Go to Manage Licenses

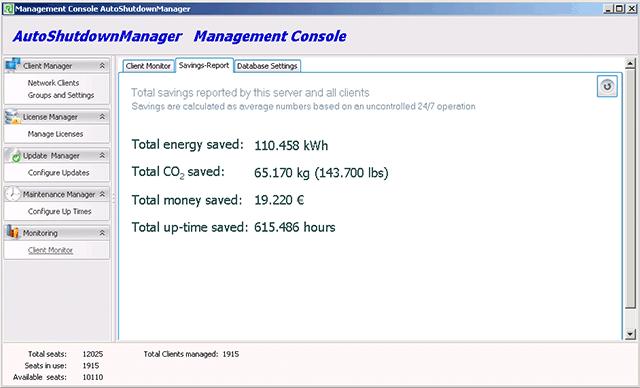55,134
